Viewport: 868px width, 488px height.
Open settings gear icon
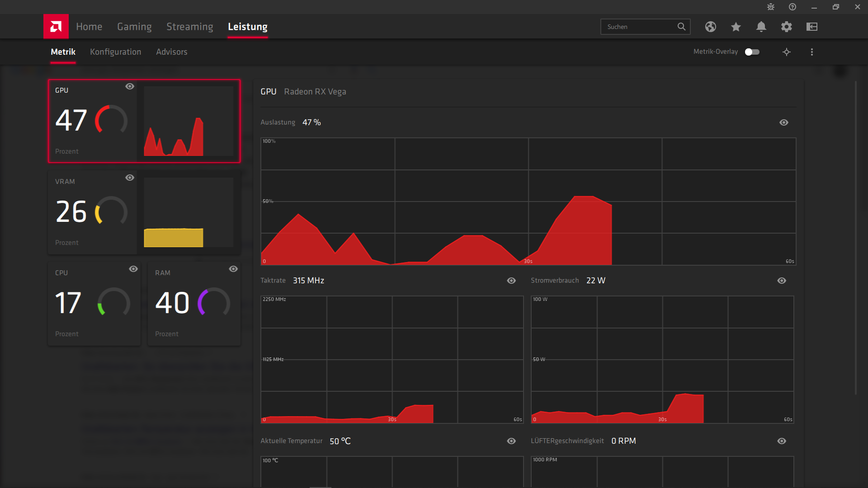pos(786,27)
